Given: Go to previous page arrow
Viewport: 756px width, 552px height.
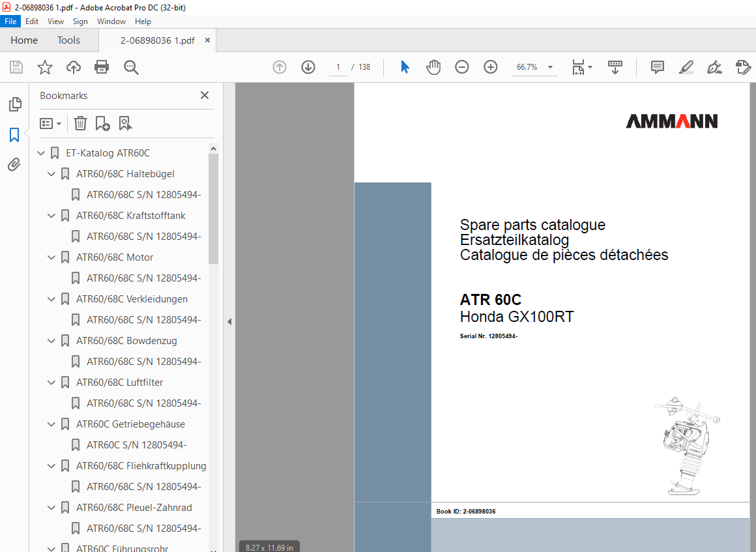Looking at the screenshot, I should coord(279,67).
